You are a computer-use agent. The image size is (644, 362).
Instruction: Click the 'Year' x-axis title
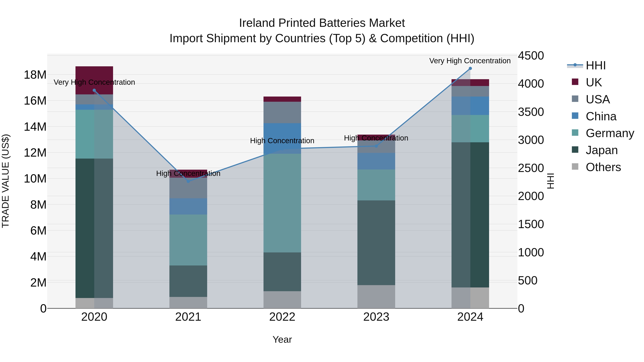pos(282,340)
